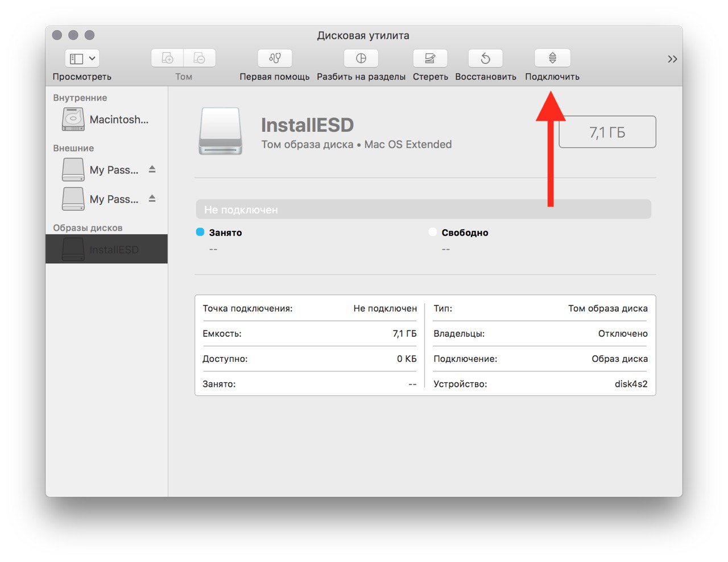This screenshot has height=562, width=728.
Task: Click Разбить на разделы partition icon
Action: (361, 58)
